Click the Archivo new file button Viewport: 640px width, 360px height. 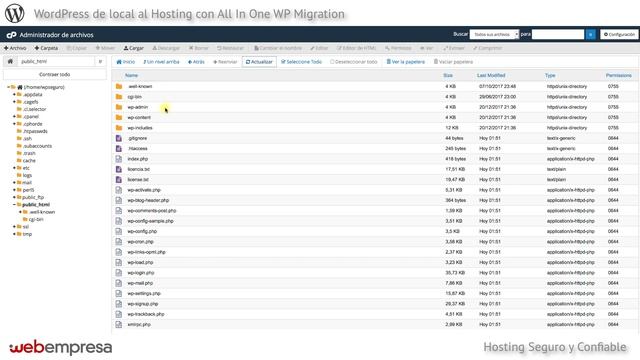[15, 48]
